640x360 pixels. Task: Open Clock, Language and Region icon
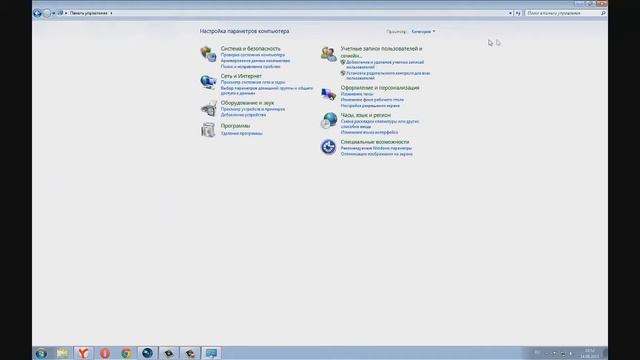[329, 121]
